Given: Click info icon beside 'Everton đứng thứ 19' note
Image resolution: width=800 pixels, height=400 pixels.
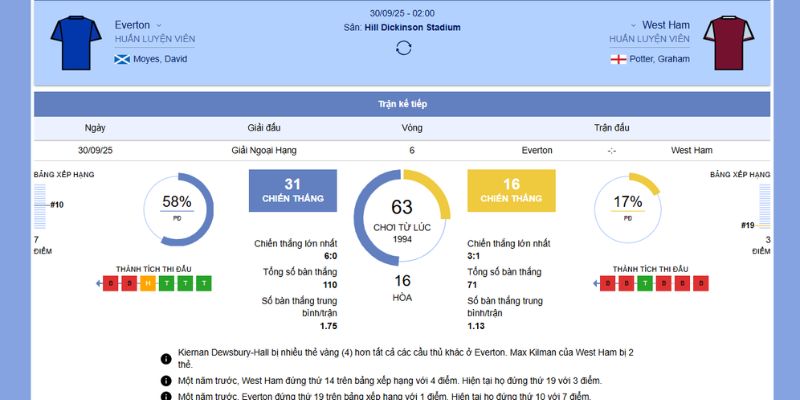Looking at the screenshot, I should (166, 396).
